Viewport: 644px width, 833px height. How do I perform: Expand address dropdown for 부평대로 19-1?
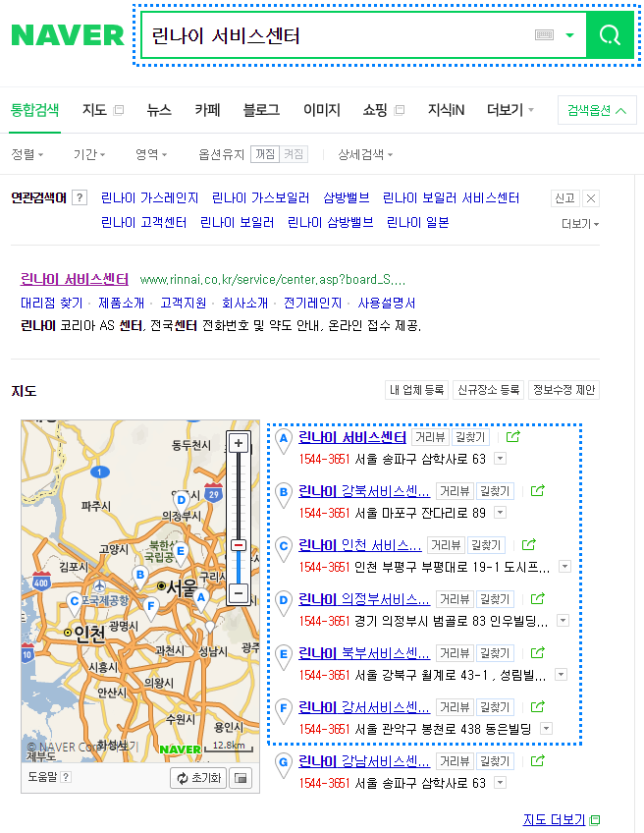[564, 567]
